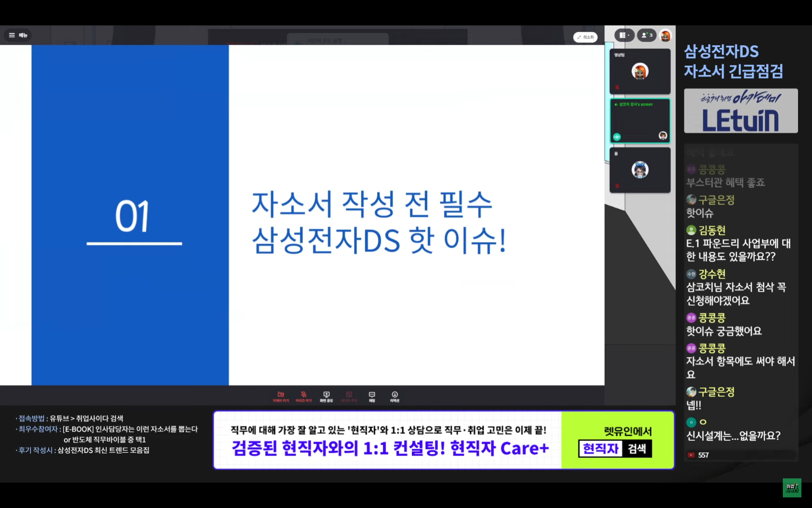The width and height of the screenshot is (812, 508).
Task: Click the slide number 01
Action: (132, 216)
